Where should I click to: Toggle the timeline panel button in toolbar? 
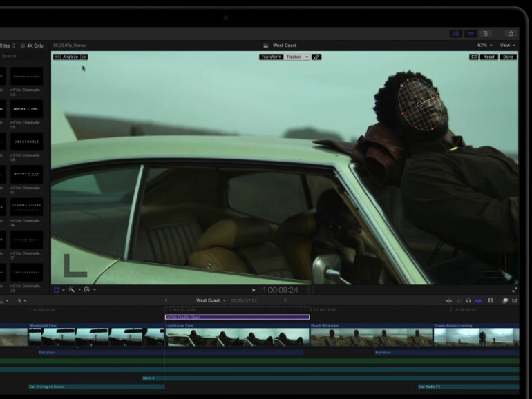[x=471, y=34]
